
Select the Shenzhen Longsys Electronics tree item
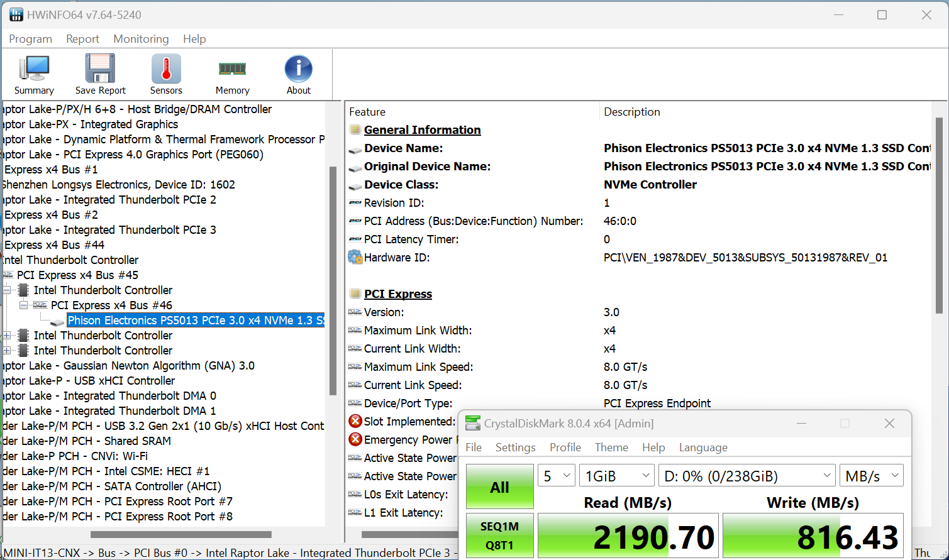pos(118,184)
